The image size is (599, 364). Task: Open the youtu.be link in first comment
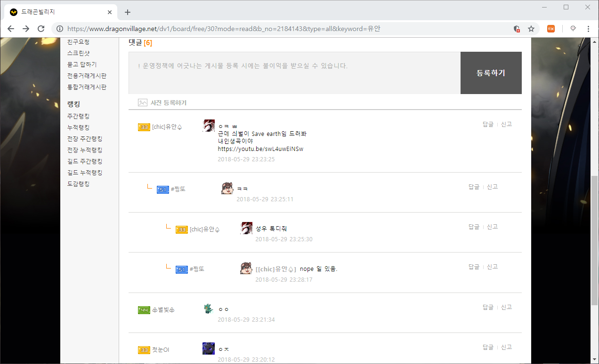point(260,149)
